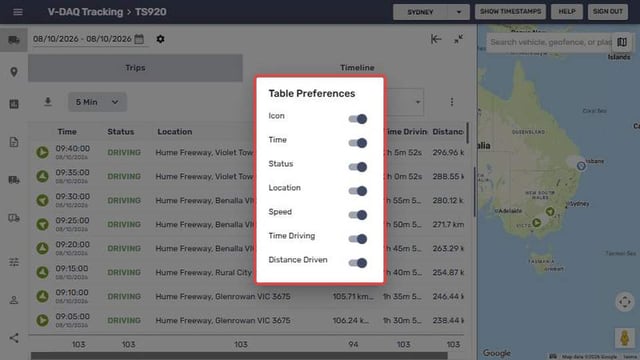Open the truck with device sidebar icon

pyautogui.click(x=14, y=218)
